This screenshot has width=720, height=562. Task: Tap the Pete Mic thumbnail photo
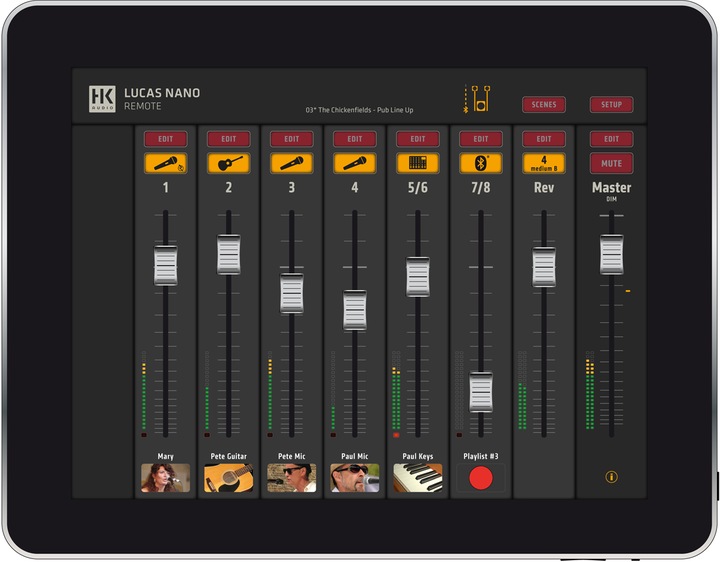pyautogui.click(x=292, y=478)
